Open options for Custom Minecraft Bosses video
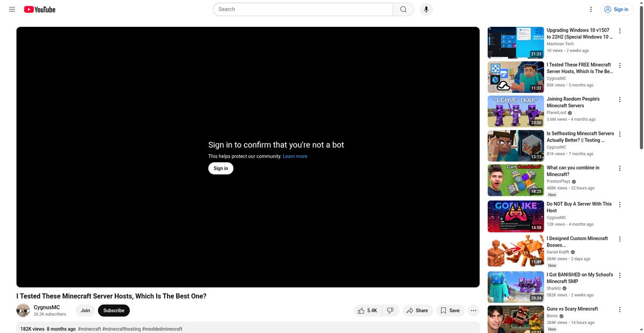Viewport: 644px width, 333px height. tap(620, 239)
